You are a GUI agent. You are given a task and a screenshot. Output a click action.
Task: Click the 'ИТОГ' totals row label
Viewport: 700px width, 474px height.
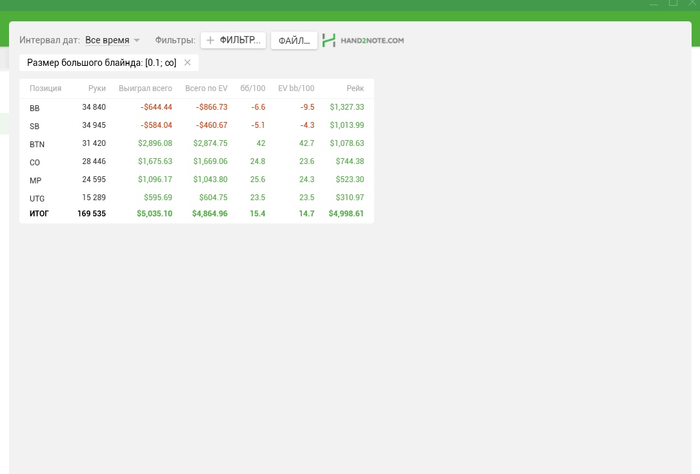[x=39, y=214]
